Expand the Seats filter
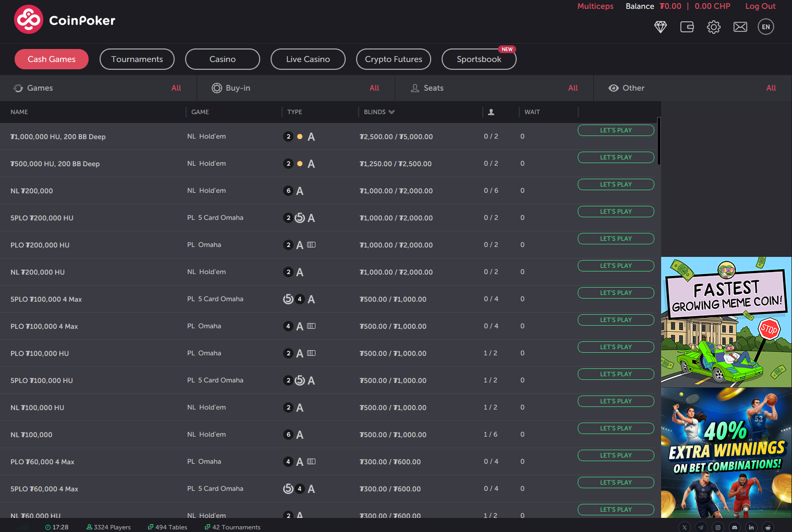This screenshot has width=792, height=532. click(494, 88)
